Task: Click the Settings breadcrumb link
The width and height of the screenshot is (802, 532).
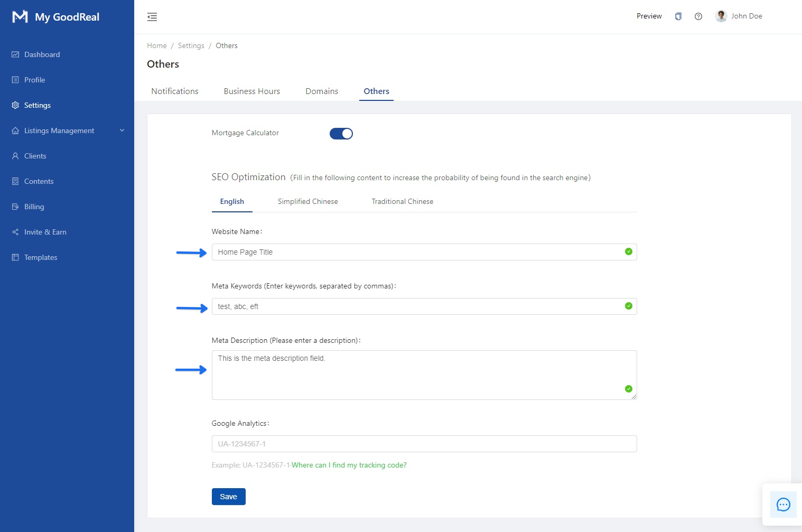Action: coord(191,45)
